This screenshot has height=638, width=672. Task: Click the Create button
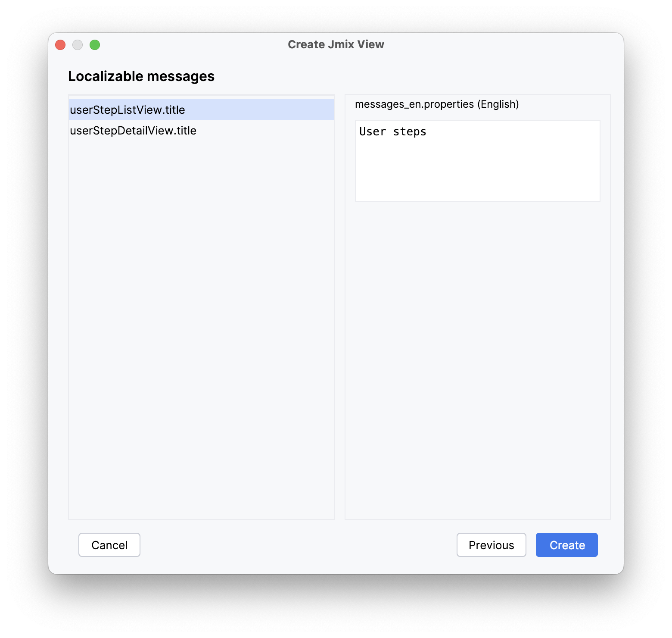point(566,545)
